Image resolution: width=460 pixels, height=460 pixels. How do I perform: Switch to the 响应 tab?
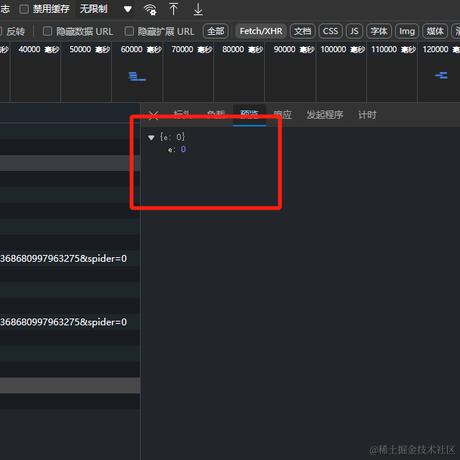tap(282, 115)
